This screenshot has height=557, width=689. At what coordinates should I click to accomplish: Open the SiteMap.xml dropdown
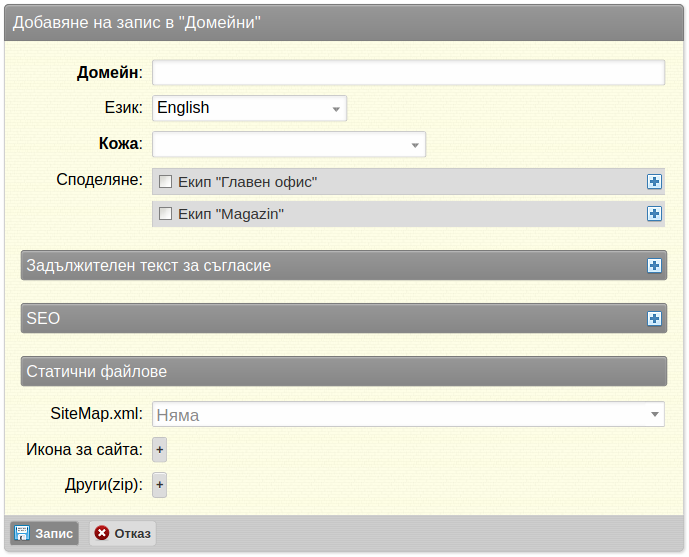(x=408, y=414)
